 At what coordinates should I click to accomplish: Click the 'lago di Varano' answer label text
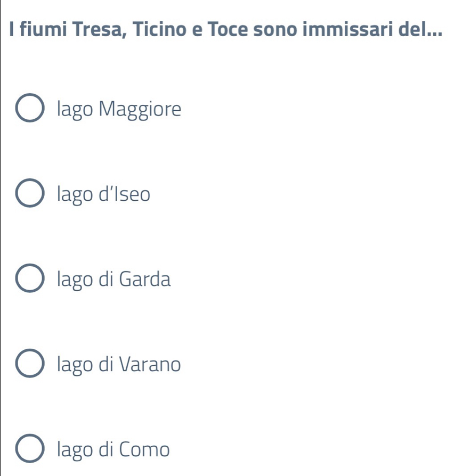click(x=119, y=365)
